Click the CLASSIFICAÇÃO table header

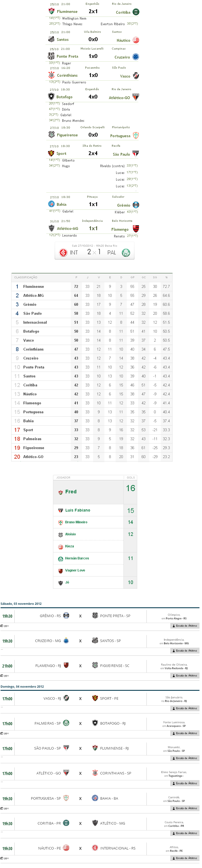tap(26, 277)
